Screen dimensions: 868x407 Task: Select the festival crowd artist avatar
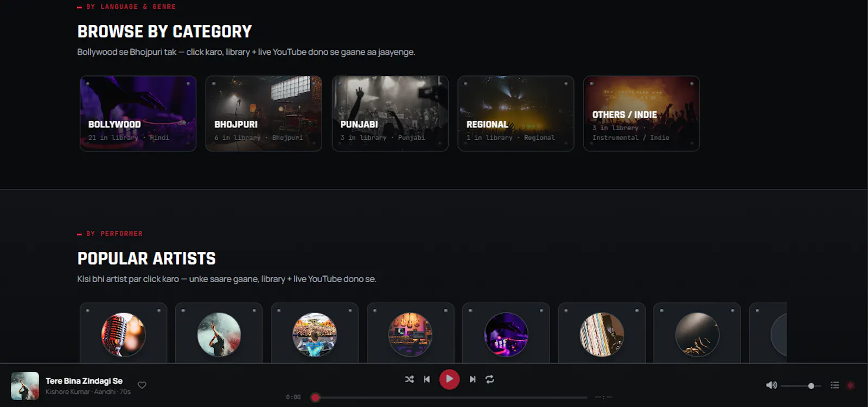pos(315,334)
